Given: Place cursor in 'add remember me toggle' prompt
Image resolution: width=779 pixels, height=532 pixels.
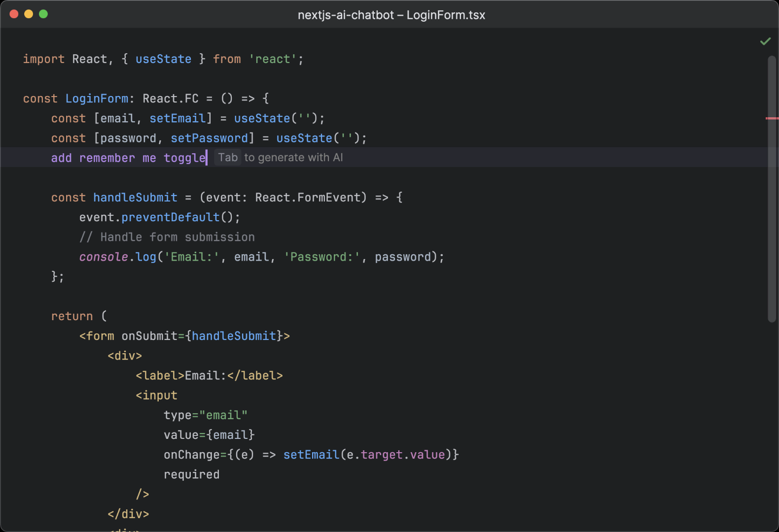Looking at the screenshot, I should tap(128, 158).
